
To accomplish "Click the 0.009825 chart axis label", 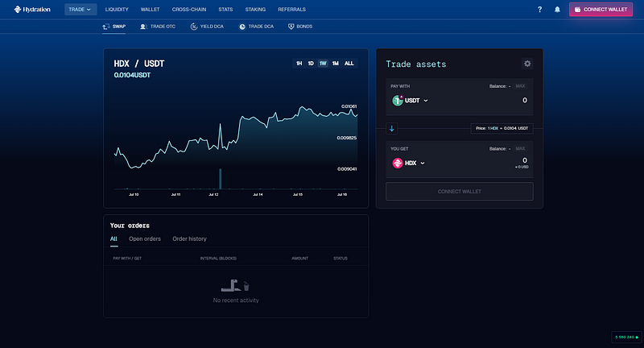I will point(347,138).
